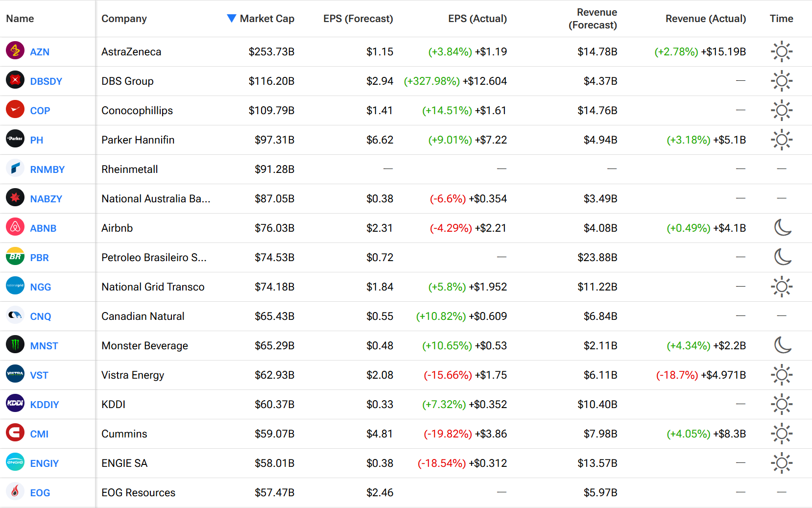Open the COP ticker link

(40, 111)
